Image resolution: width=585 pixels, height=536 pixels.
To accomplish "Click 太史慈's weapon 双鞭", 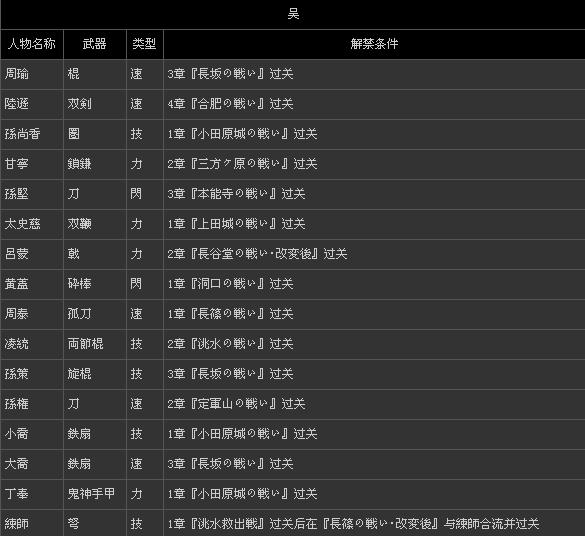I will (79, 224).
